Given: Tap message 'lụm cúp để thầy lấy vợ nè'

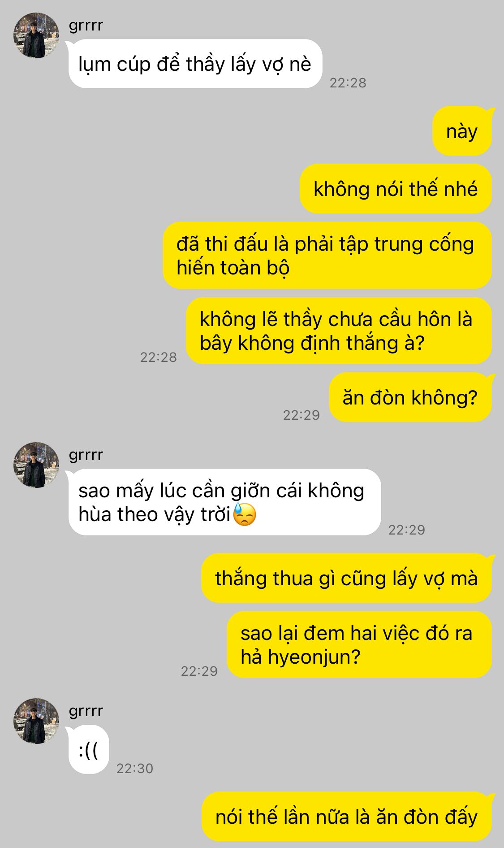Looking at the screenshot, I should click(x=195, y=64).
